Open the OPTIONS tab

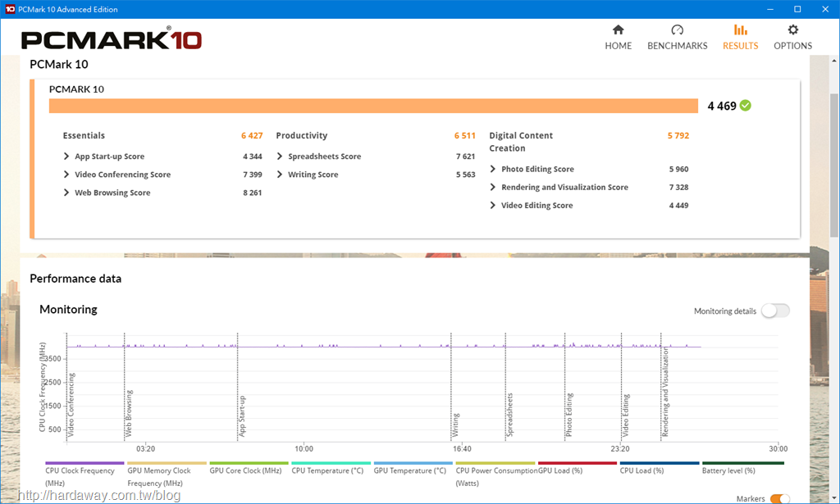[x=793, y=38]
